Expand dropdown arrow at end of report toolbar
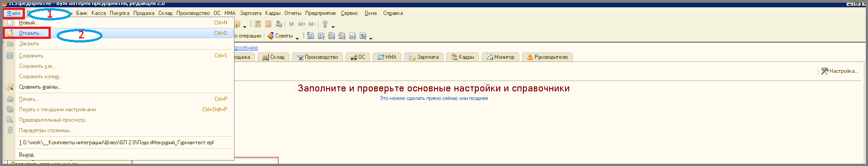The height and width of the screenshot is (166, 868). (x=371, y=39)
